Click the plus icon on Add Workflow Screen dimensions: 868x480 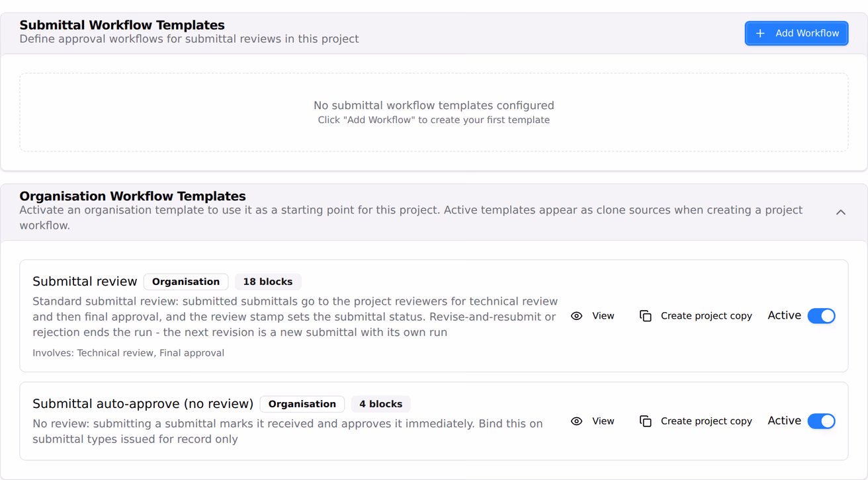click(x=760, y=33)
